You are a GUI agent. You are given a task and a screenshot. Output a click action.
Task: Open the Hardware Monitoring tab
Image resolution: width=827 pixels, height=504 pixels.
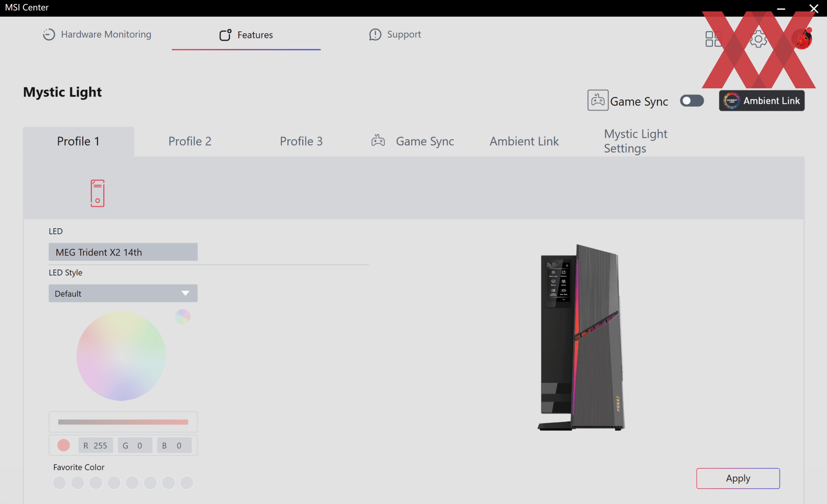[x=97, y=34]
